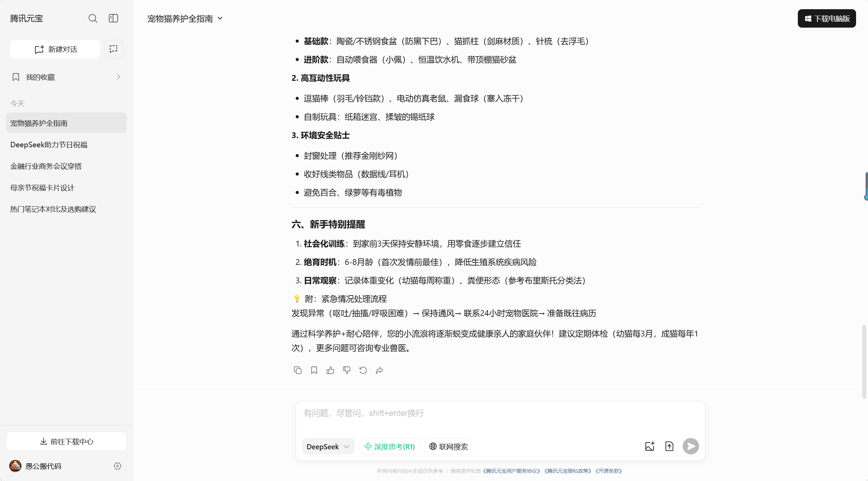Open the DeepSeek model dropdown

(328, 447)
